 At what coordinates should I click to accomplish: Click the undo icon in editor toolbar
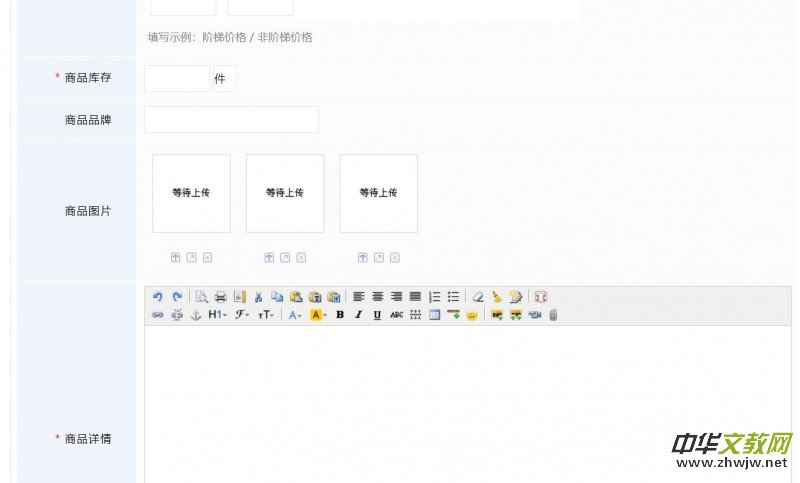[x=157, y=297]
